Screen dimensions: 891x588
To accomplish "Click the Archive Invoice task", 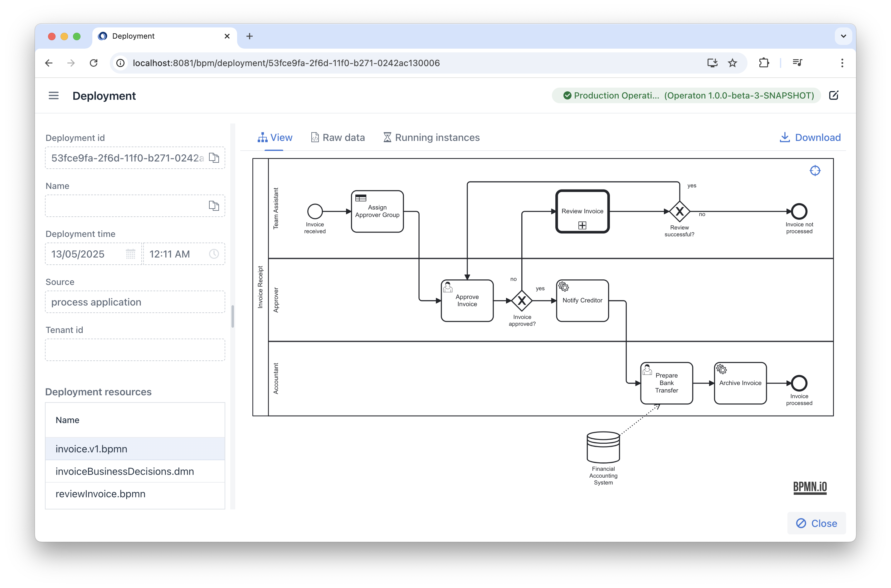I will (x=740, y=383).
